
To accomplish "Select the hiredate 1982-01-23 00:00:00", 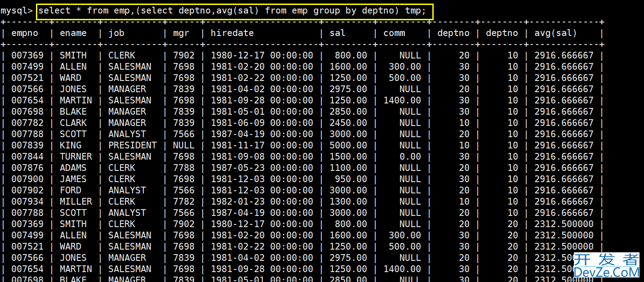I will (262, 201).
